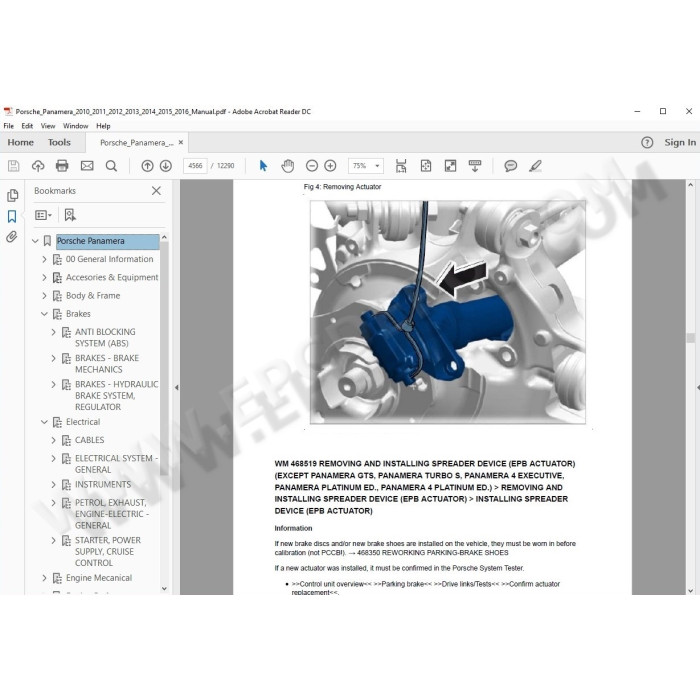Open the Page Thumbnails panel icon
Image resolution: width=700 pixels, height=700 pixels.
[12, 196]
